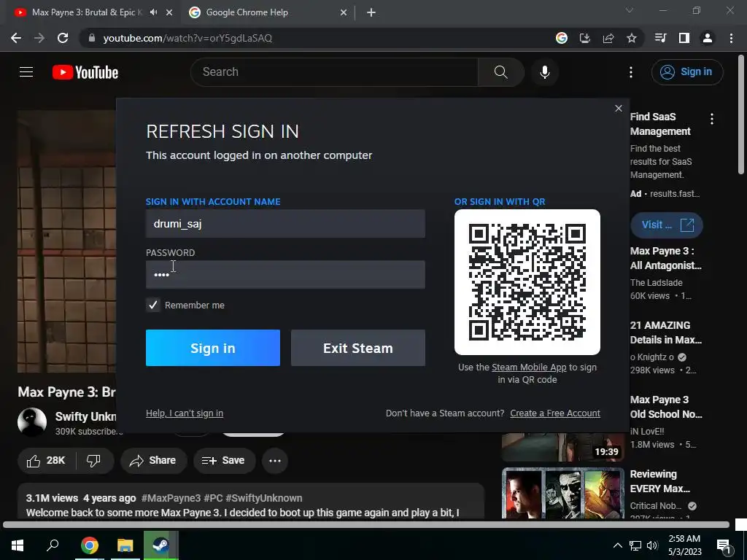Viewport: 747px width, 560px height.
Task: Click the YouTube Search box
Action: (334, 72)
